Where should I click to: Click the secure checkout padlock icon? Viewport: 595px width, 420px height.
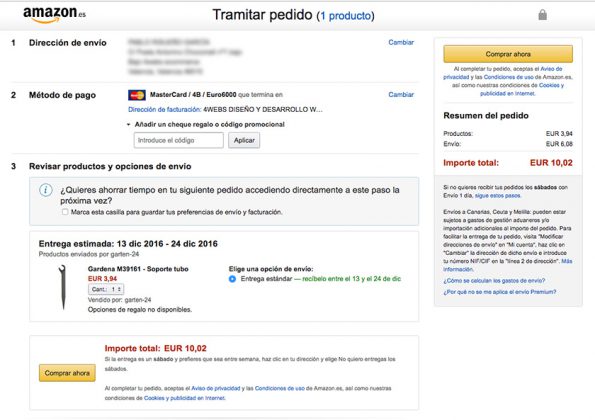click(x=543, y=15)
